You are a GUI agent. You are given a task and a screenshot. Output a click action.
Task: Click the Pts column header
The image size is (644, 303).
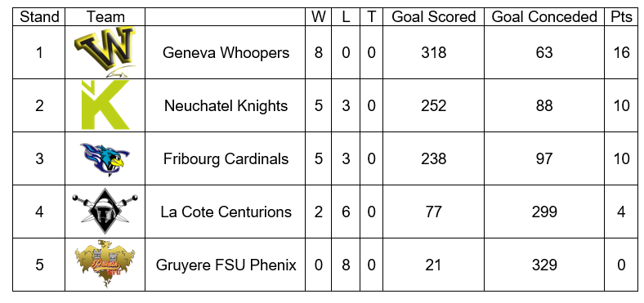click(x=620, y=17)
